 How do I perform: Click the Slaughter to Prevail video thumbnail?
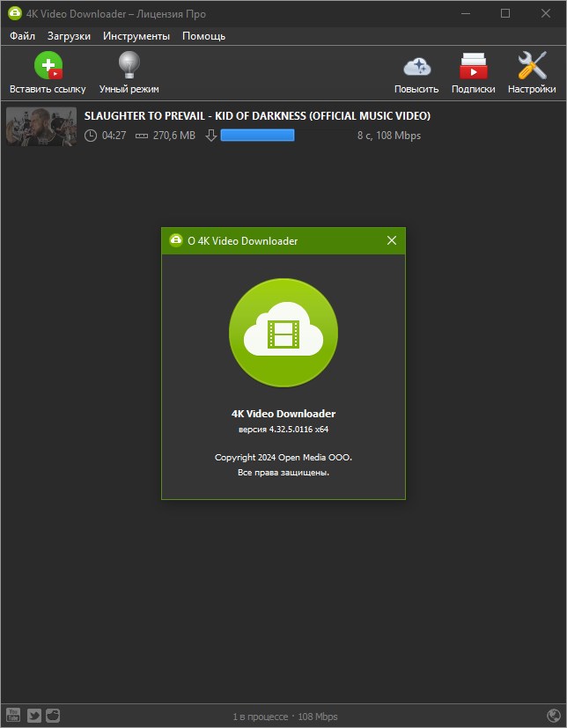[41, 126]
